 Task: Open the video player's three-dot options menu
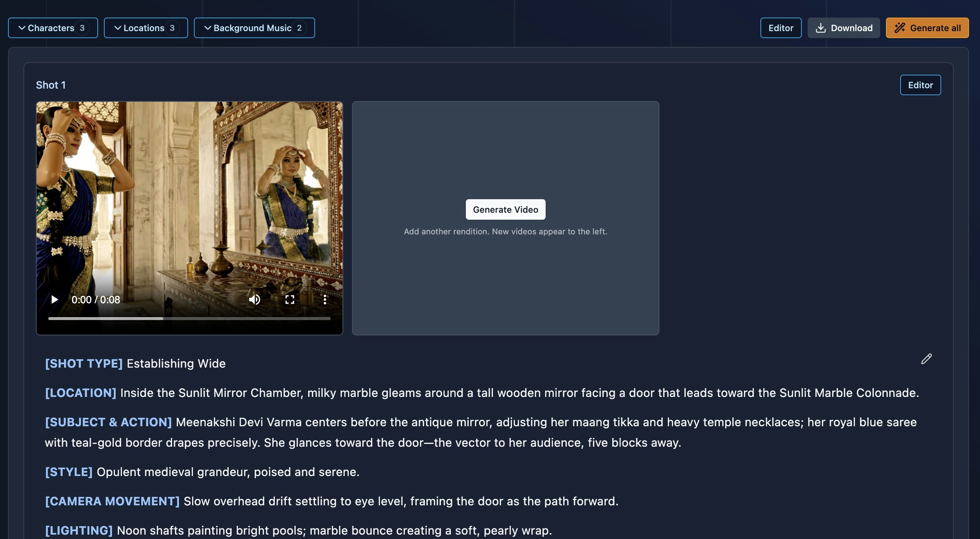tap(325, 300)
